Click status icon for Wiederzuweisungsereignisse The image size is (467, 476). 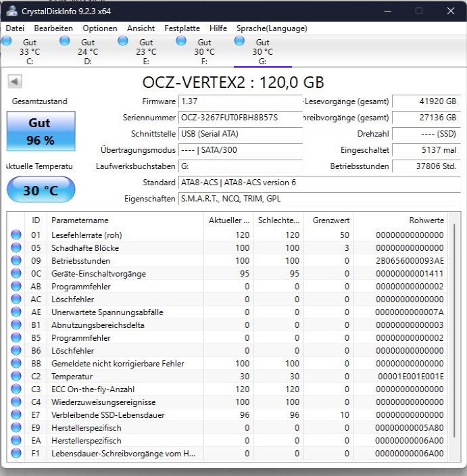pyautogui.click(x=16, y=402)
